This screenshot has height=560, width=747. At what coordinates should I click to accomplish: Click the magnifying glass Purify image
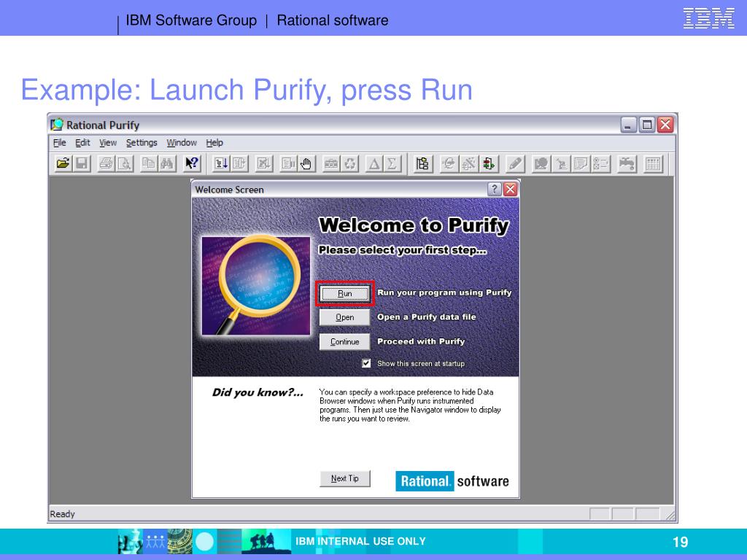(256, 286)
